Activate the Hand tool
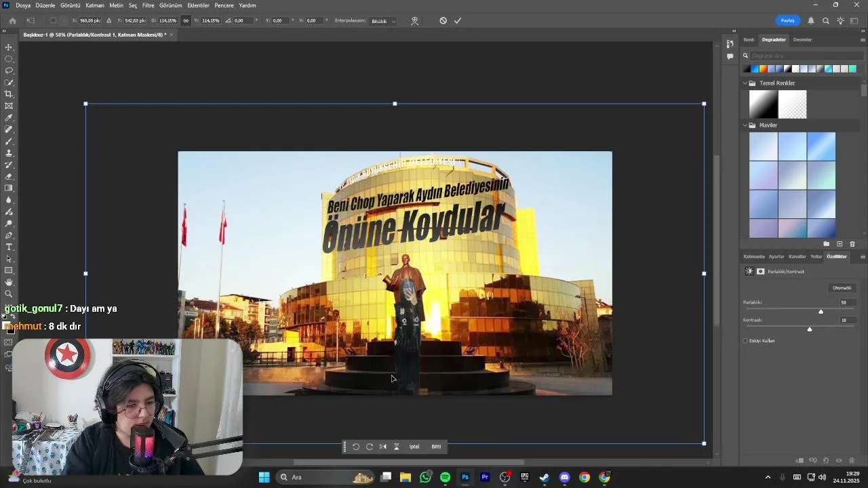The width and height of the screenshot is (868, 488). pyautogui.click(x=9, y=282)
